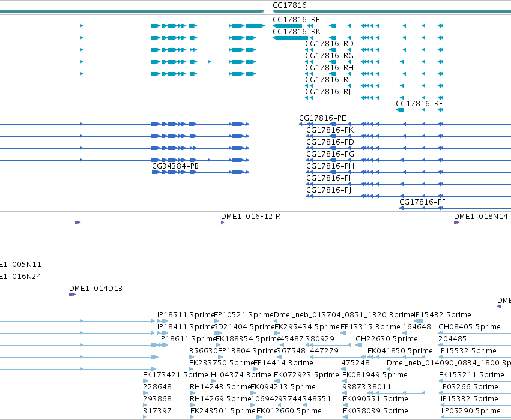This screenshot has width=511, height=420.
Task: Select the CG17816-RE transcript
Action: click(x=296, y=20)
